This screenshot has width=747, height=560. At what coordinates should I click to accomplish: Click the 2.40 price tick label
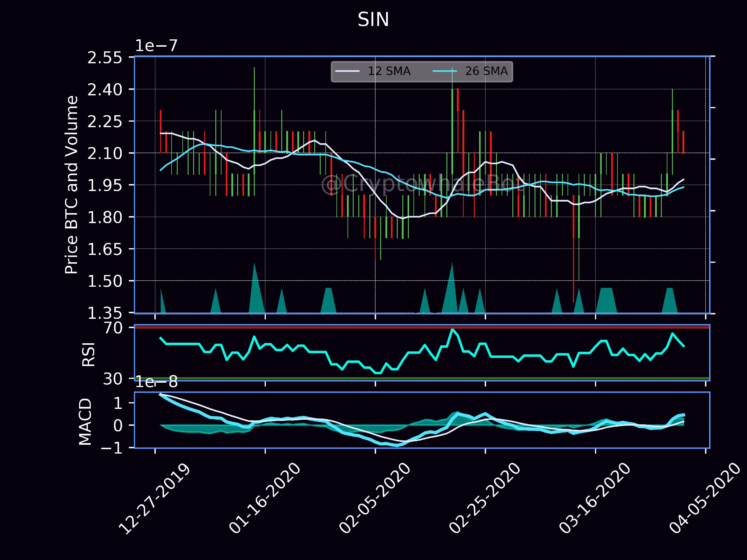(x=105, y=90)
